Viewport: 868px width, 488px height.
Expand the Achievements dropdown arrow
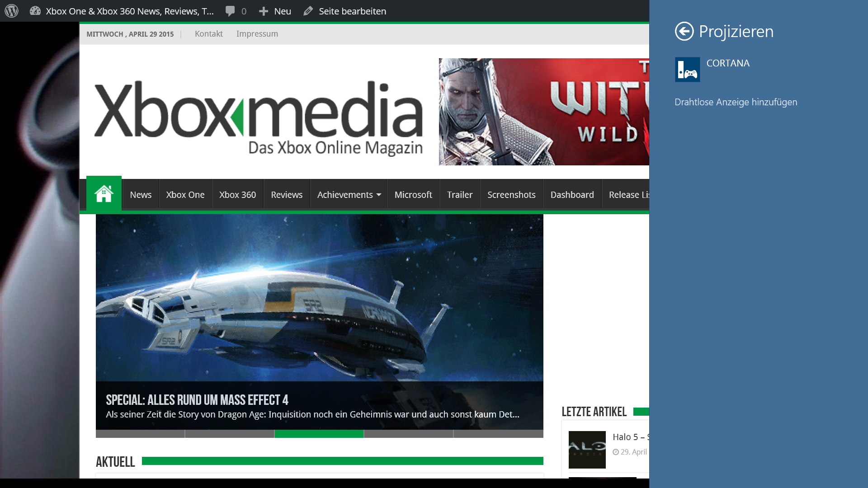pos(379,195)
